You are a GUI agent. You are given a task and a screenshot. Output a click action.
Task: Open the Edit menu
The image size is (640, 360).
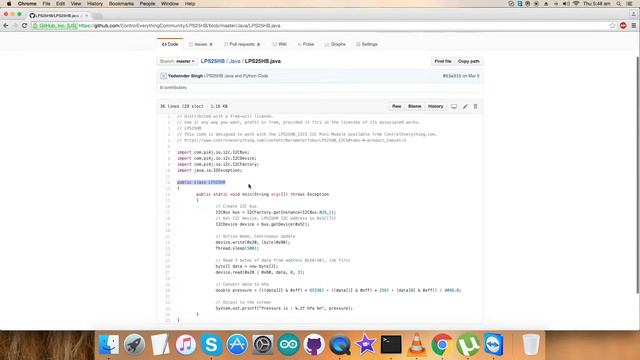tap(60, 4)
